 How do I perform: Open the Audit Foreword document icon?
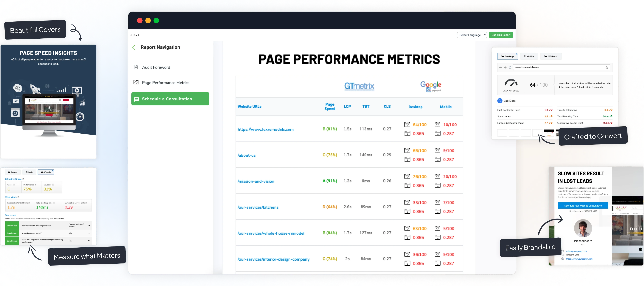pos(136,67)
